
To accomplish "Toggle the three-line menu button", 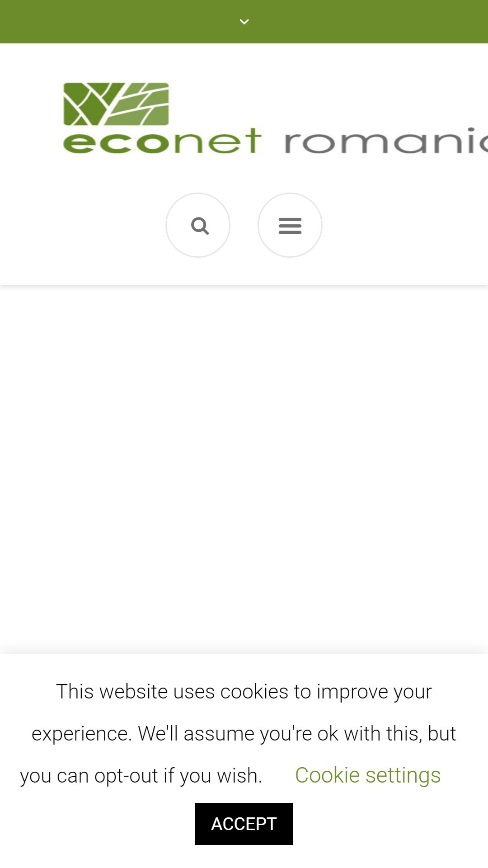I will [x=290, y=226].
